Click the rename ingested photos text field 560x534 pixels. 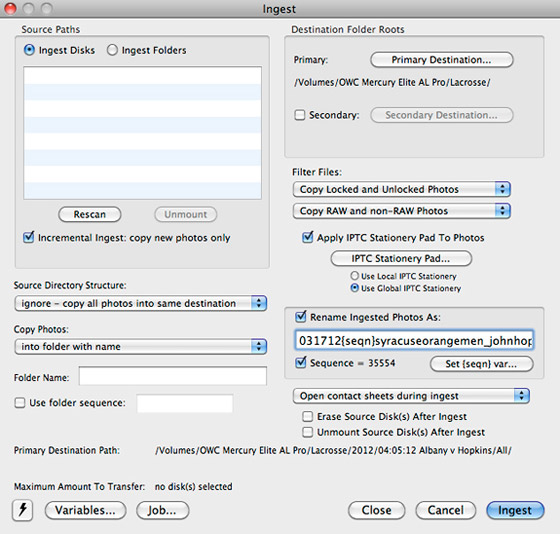tap(414, 340)
